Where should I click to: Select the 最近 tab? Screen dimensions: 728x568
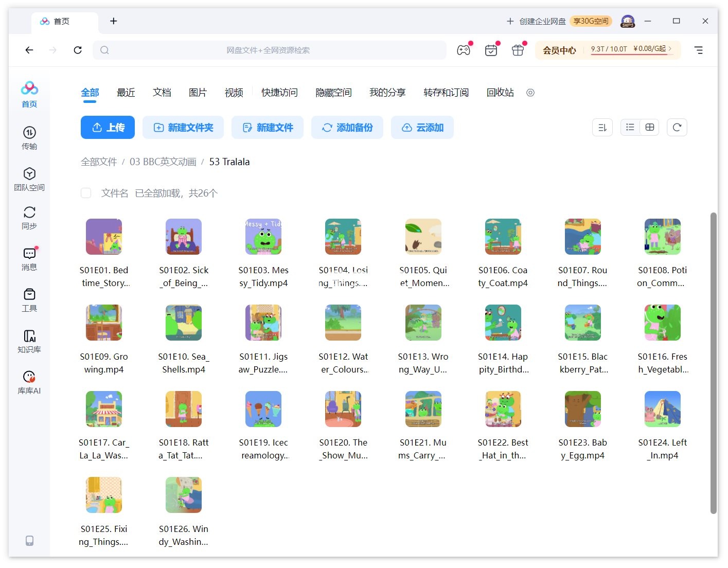(x=126, y=93)
